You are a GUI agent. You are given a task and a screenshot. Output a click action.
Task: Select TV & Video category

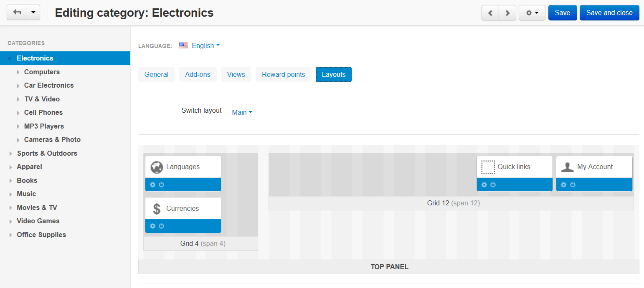pyautogui.click(x=42, y=99)
